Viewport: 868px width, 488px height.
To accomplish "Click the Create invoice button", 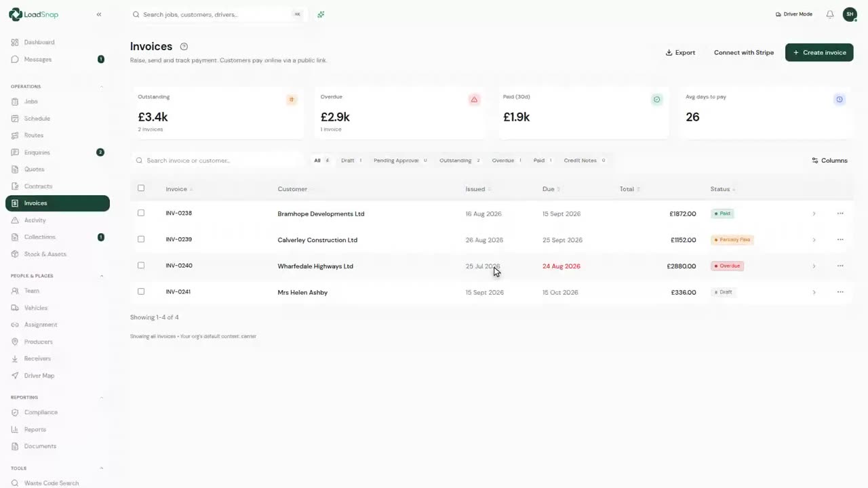I will pyautogui.click(x=819, y=52).
